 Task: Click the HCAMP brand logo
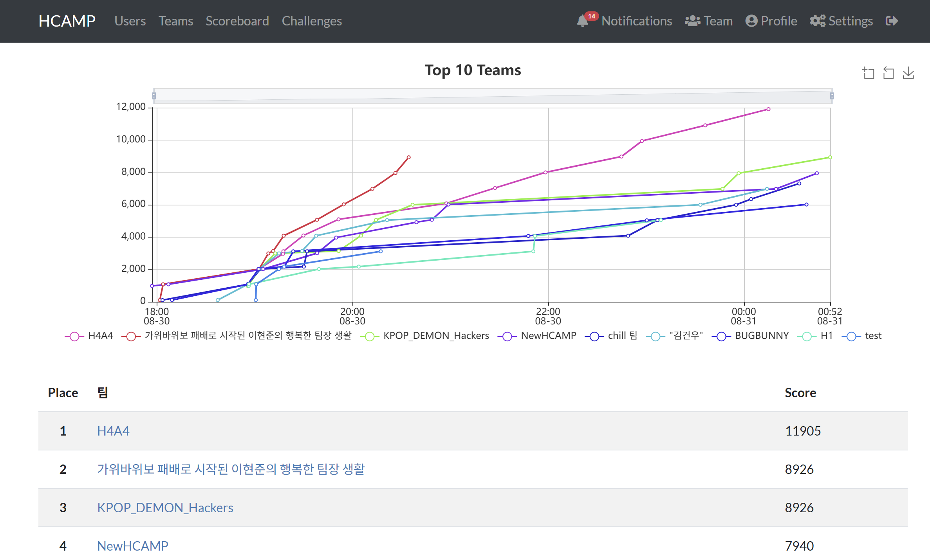(67, 21)
